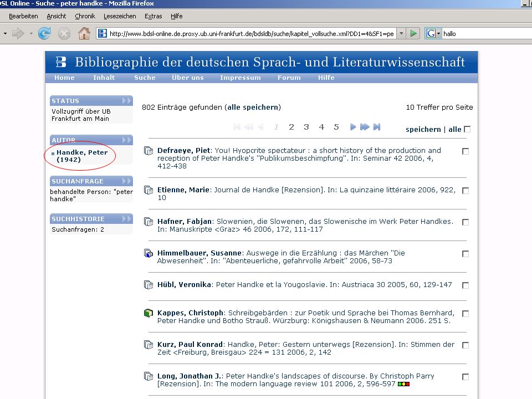Tick checkbox for Etienne, Marie entry
Screen dimensions: 532x399
click(x=465, y=191)
